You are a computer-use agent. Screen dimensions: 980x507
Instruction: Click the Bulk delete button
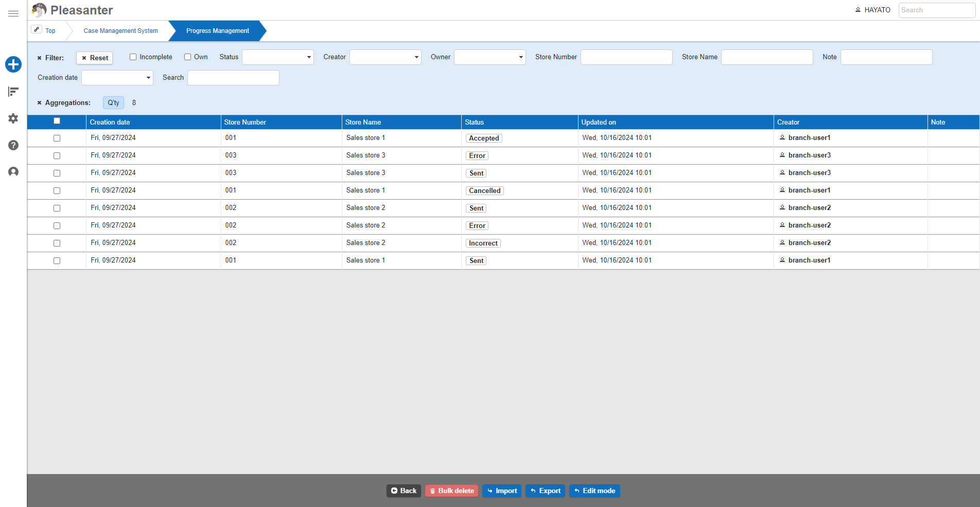(x=452, y=491)
